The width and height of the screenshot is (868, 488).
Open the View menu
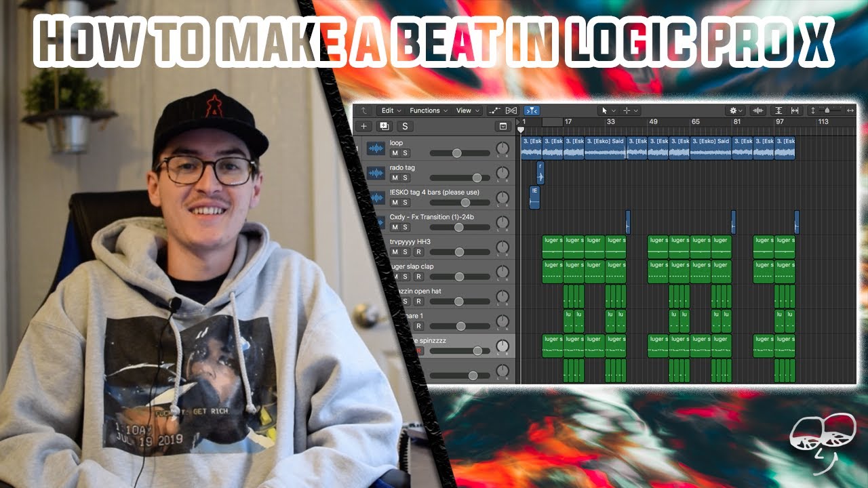tap(467, 110)
